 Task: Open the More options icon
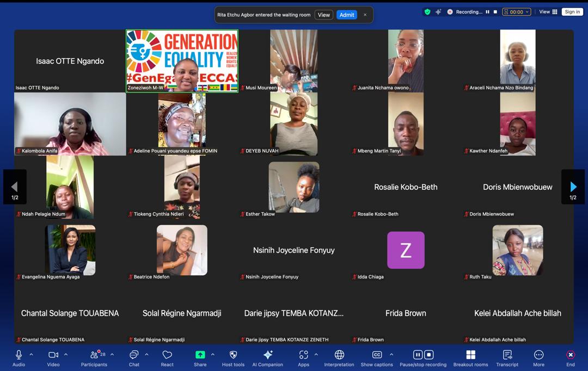(x=538, y=355)
